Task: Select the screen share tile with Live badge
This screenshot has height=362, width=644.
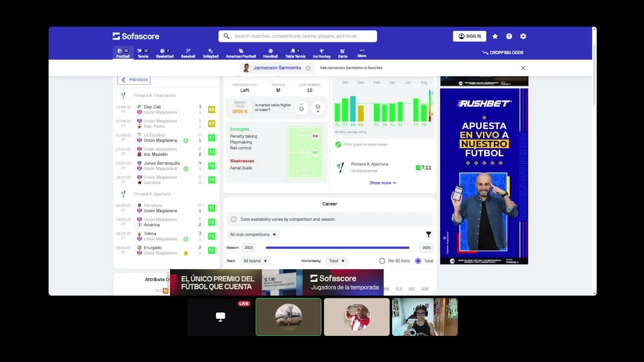Action: click(x=220, y=317)
